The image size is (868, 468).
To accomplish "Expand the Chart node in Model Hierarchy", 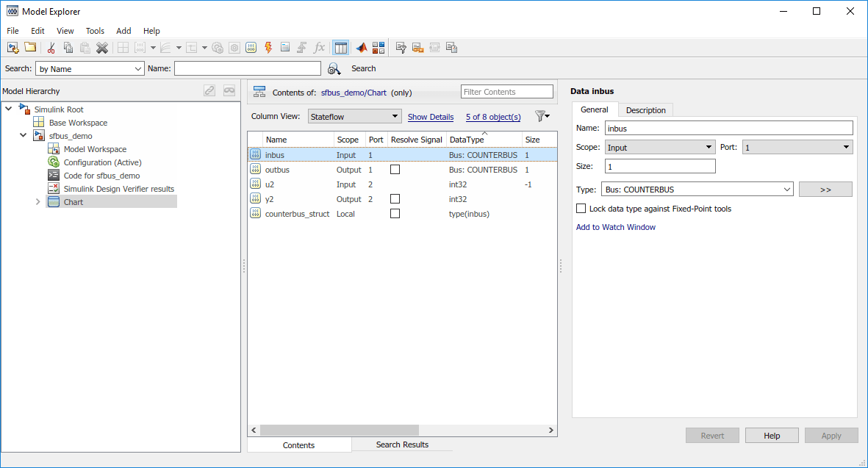I will click(38, 202).
